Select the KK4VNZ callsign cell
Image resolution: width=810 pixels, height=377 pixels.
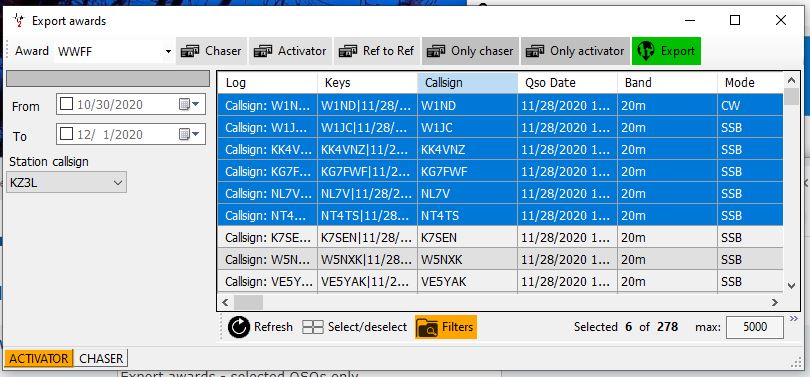(468, 150)
